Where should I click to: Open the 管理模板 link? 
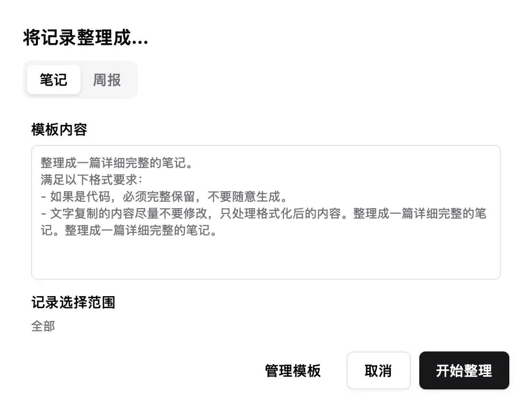[x=293, y=370]
